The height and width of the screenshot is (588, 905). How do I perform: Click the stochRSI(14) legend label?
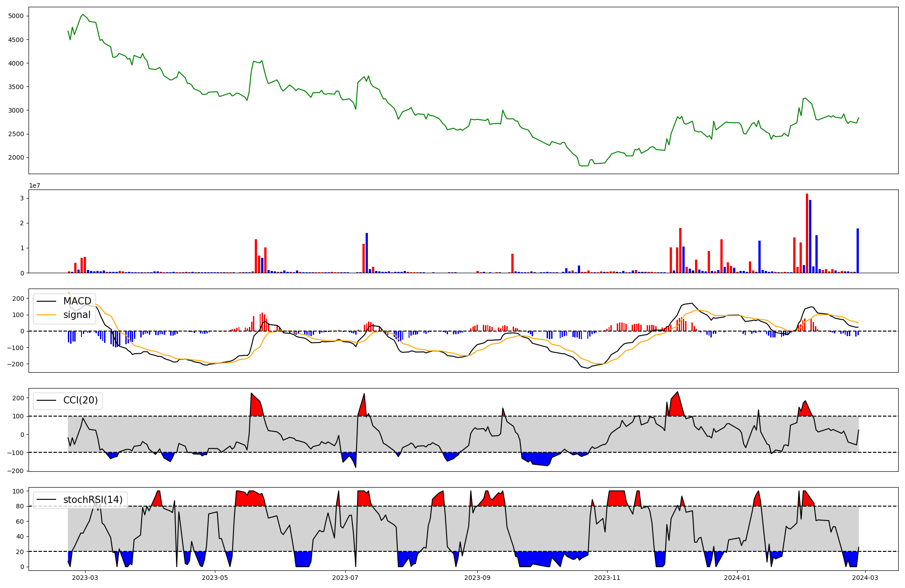(x=93, y=500)
